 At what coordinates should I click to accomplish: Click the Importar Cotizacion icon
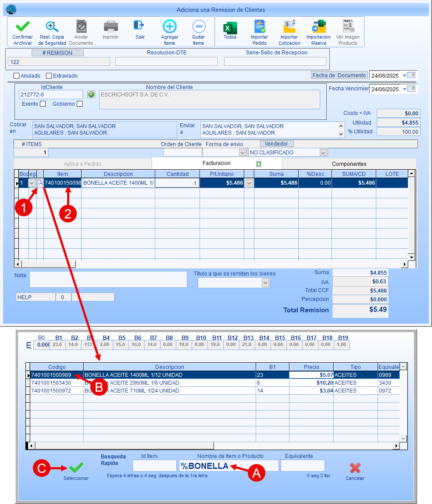289,26
